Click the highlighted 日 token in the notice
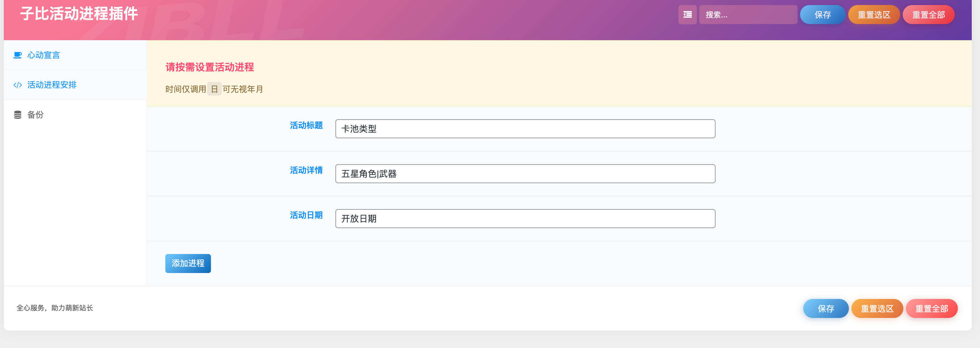980x348 pixels. pyautogui.click(x=214, y=89)
